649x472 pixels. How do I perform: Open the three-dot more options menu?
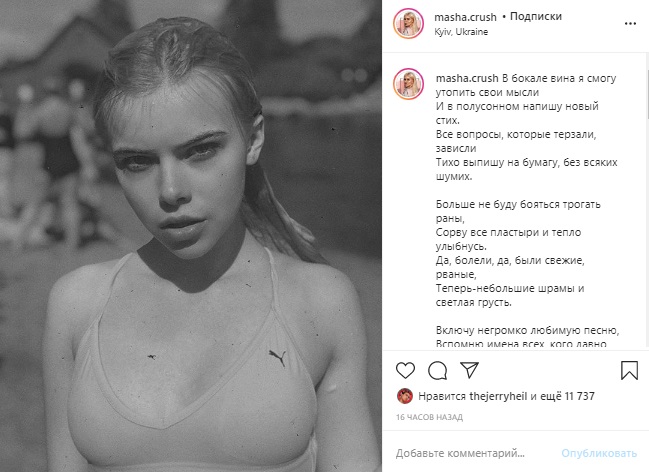(630, 24)
